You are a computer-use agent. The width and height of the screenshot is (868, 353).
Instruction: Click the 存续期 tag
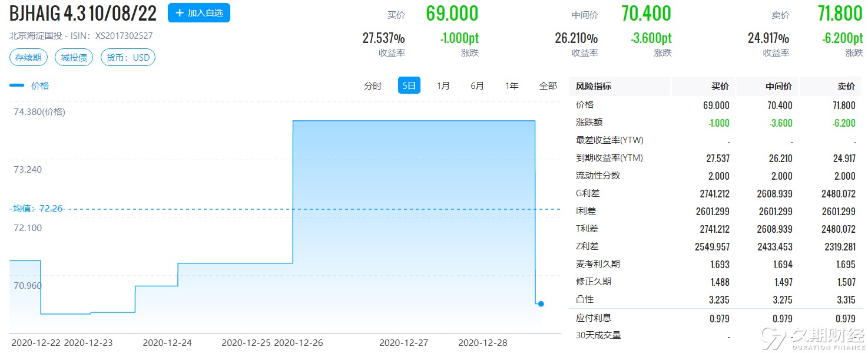coord(29,58)
